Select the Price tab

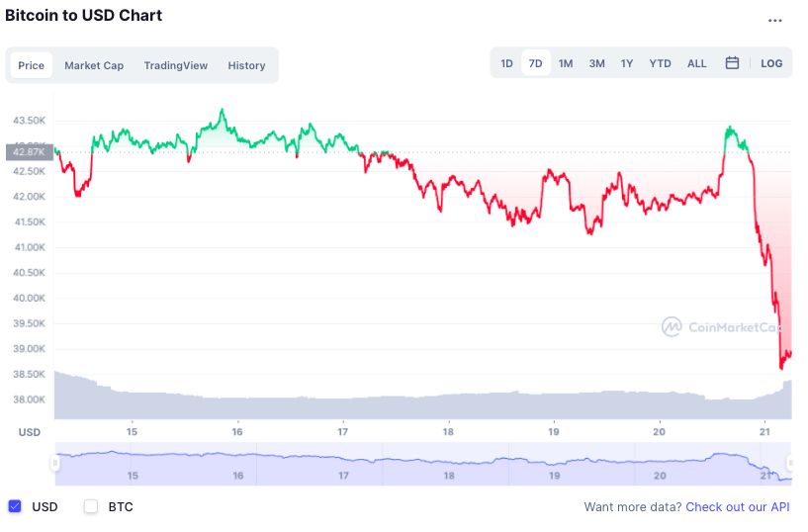point(32,65)
